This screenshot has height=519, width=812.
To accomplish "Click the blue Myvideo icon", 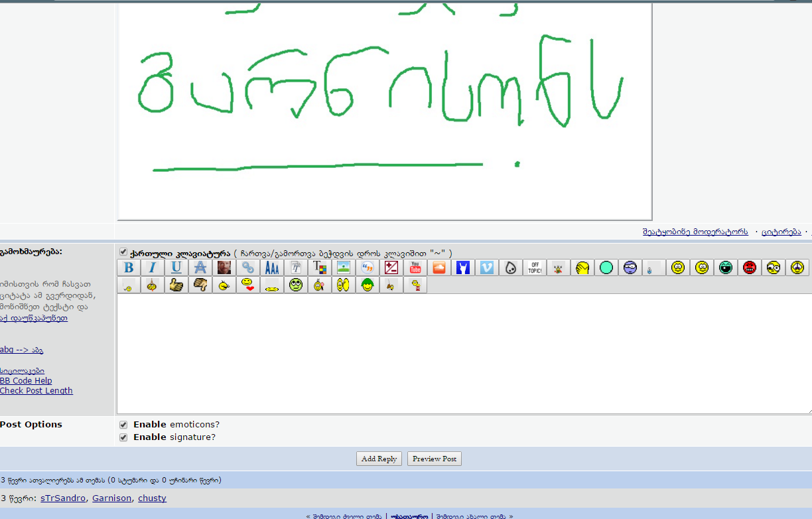I will coord(463,267).
